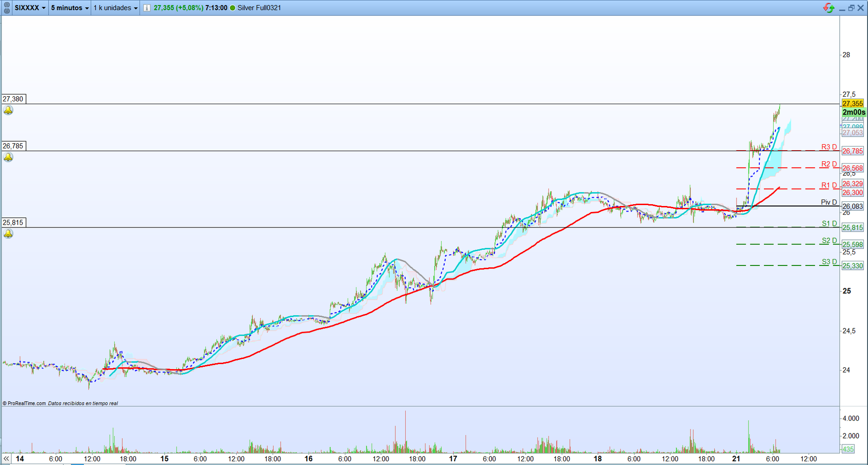Image resolution: width=868 pixels, height=465 pixels.
Task: Click the green 2m00s countdown label
Action: click(854, 113)
